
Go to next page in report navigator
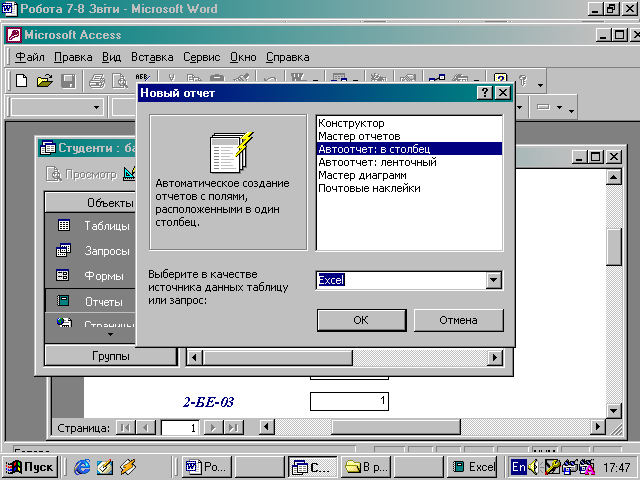pyautogui.click(x=212, y=427)
